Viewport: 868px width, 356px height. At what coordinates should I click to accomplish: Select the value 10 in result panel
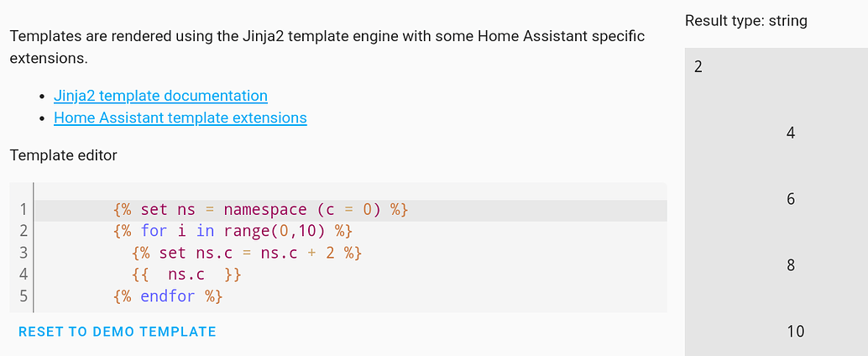coord(796,332)
